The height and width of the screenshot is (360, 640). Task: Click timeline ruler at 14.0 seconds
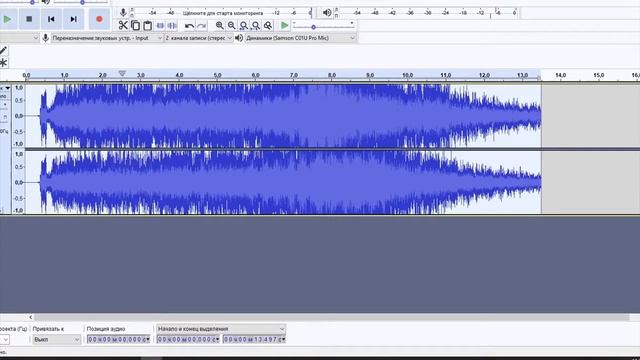coord(560,76)
